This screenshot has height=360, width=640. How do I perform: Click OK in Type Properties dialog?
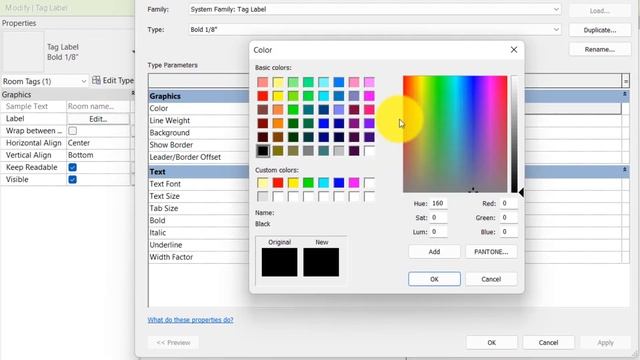(491, 342)
